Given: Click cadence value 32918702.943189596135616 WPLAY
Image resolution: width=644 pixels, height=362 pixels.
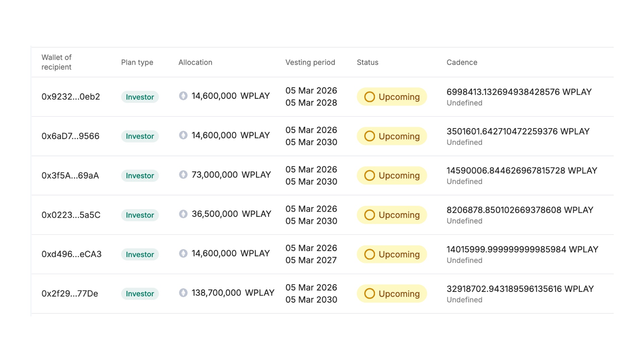Looking at the screenshot, I should coord(520,289).
